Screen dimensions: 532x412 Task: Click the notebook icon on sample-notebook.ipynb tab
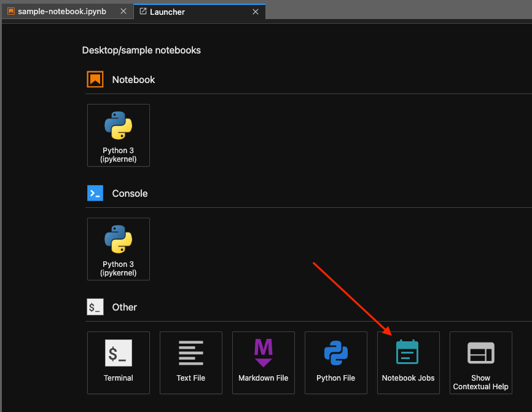(x=11, y=11)
